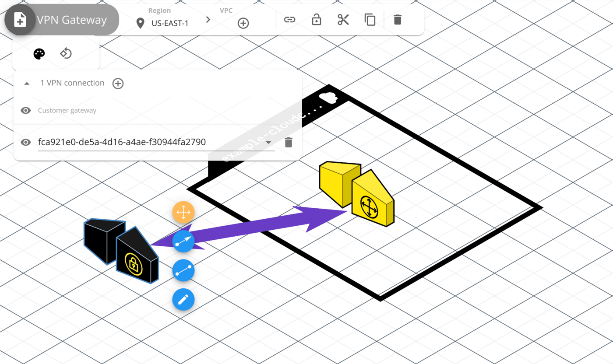Click the link icon in the toolbar
613x364 pixels.
click(x=289, y=20)
